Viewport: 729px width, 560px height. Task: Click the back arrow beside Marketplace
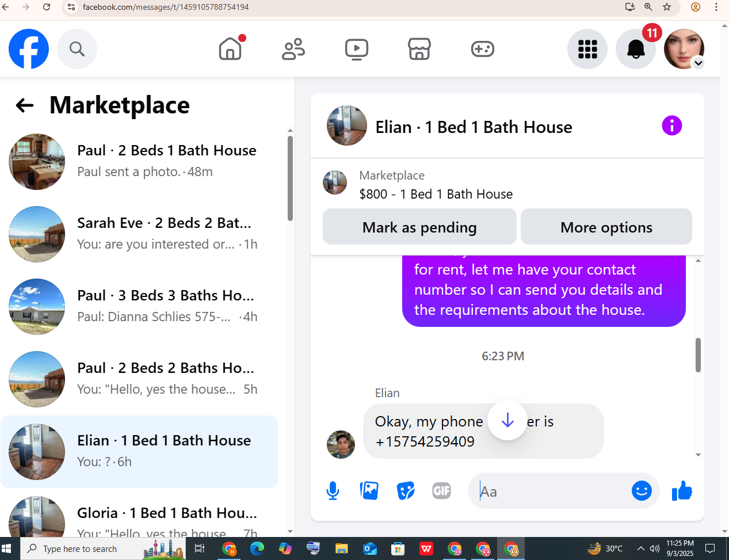[x=24, y=105]
